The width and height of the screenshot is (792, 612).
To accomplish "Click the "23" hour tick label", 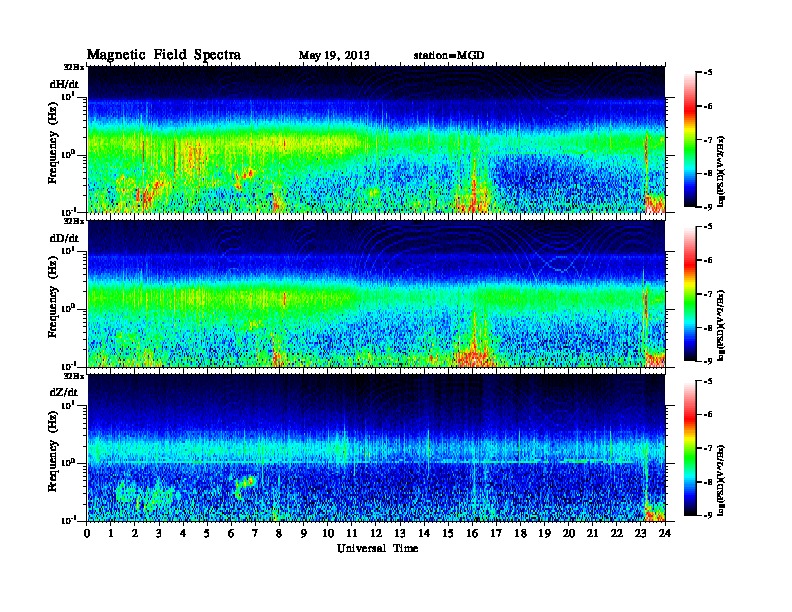I will click(x=641, y=533).
